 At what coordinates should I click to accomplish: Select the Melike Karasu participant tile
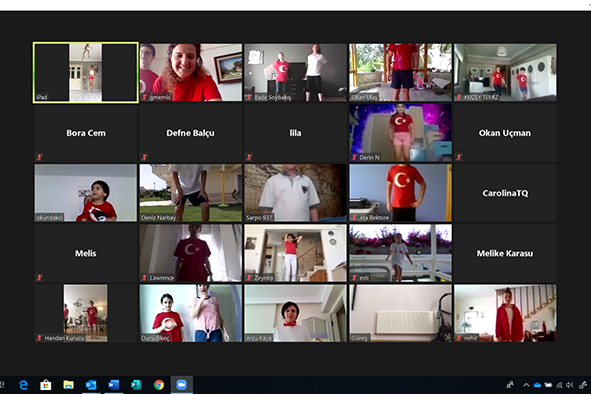click(x=505, y=253)
